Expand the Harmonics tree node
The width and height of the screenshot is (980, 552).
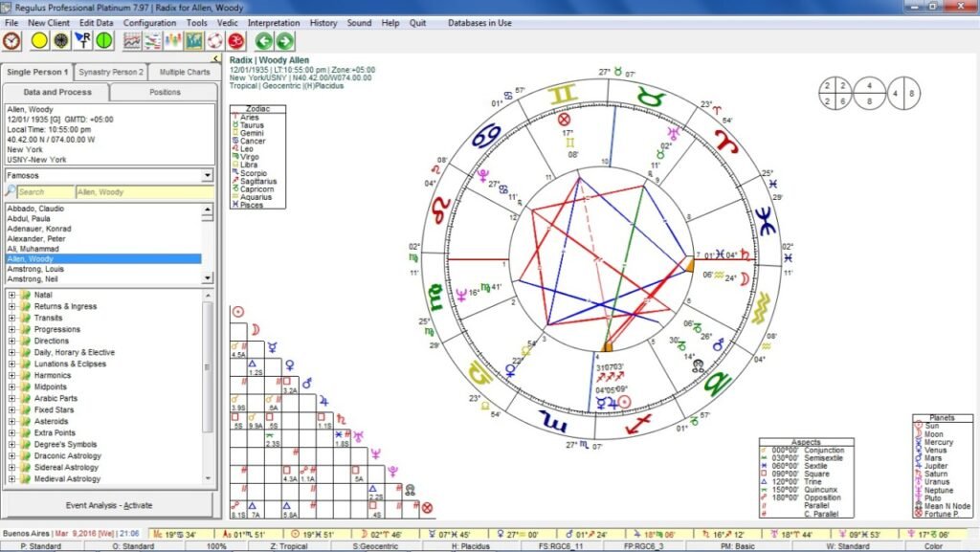(x=11, y=375)
